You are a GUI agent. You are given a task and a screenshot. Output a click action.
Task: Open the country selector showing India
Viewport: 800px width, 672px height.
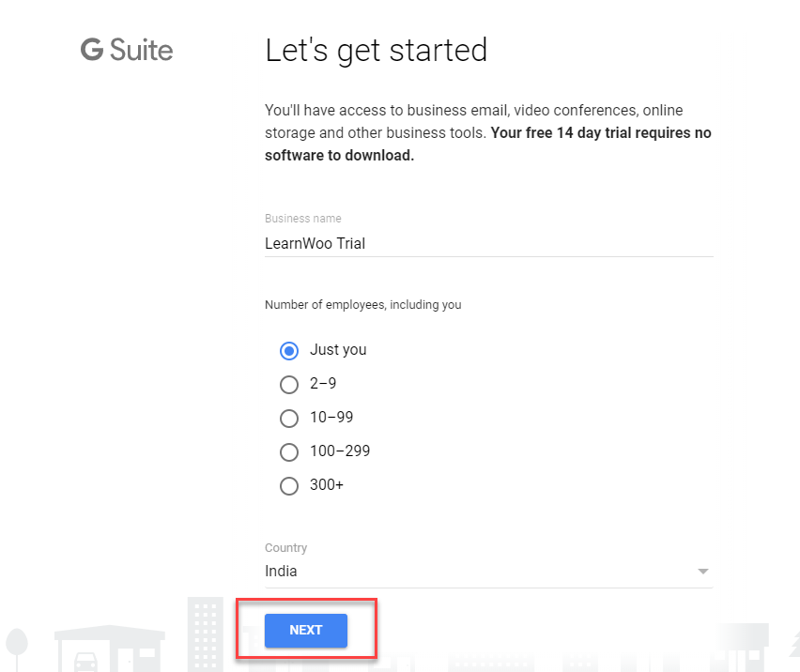click(x=488, y=572)
